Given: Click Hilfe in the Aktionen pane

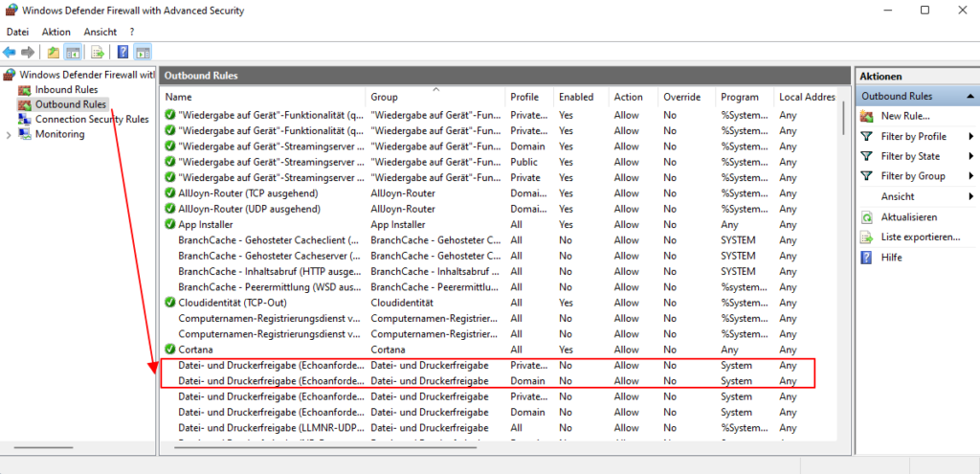Looking at the screenshot, I should point(892,257).
